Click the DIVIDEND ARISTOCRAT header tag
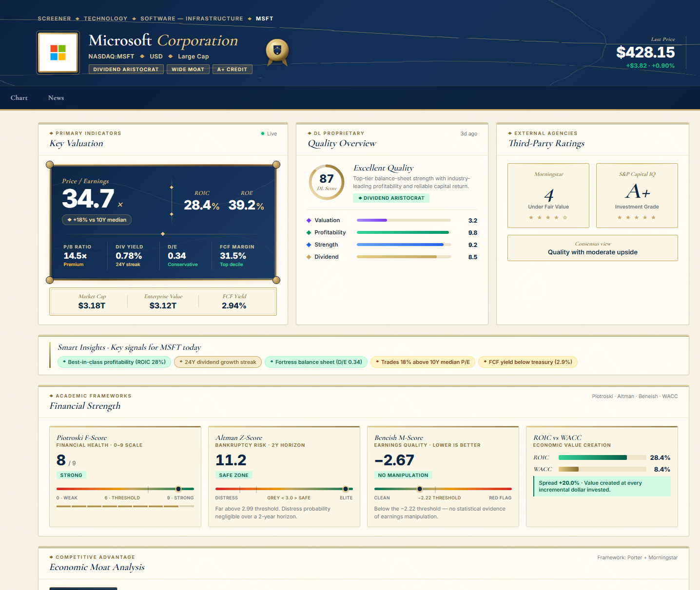This screenshot has width=700, height=590. [x=126, y=69]
